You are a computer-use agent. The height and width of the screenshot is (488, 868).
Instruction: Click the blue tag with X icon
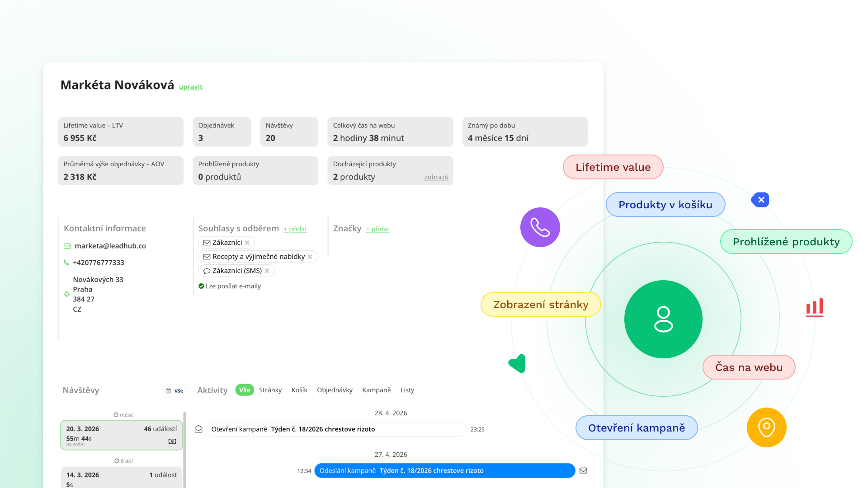click(760, 200)
